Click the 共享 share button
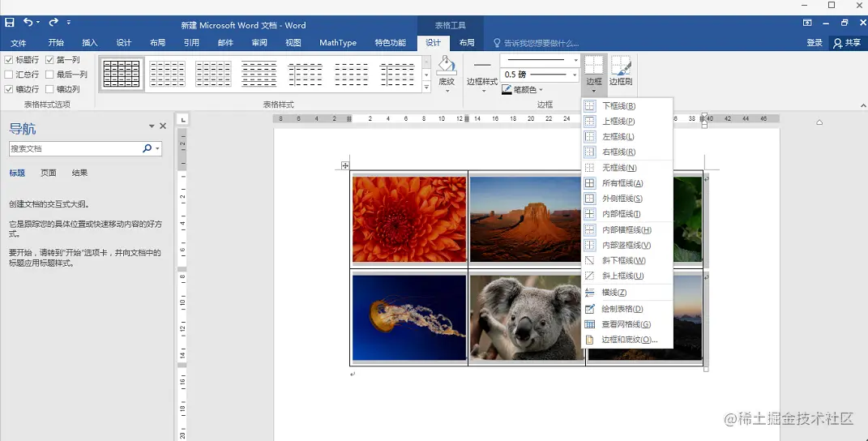This screenshot has width=868, height=441. [847, 43]
